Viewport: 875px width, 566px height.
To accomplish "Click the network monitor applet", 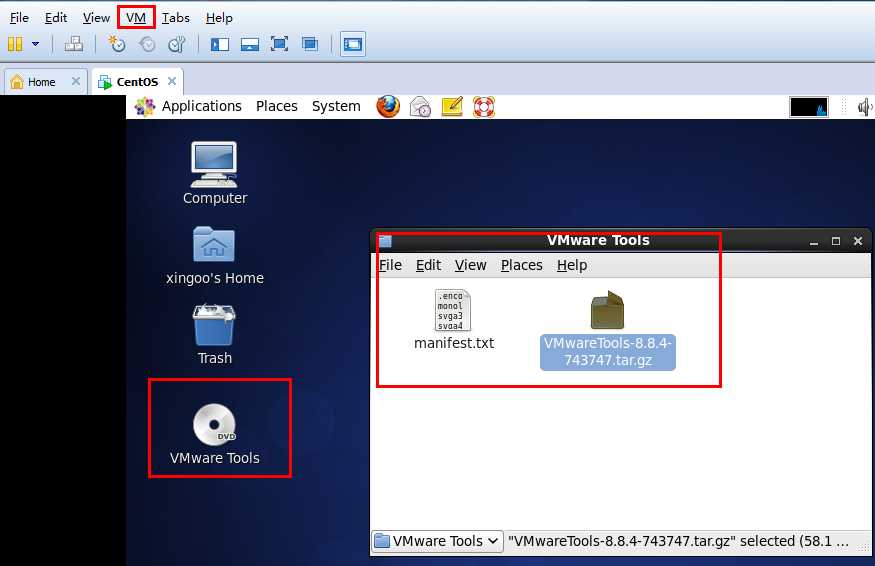I will (809, 107).
